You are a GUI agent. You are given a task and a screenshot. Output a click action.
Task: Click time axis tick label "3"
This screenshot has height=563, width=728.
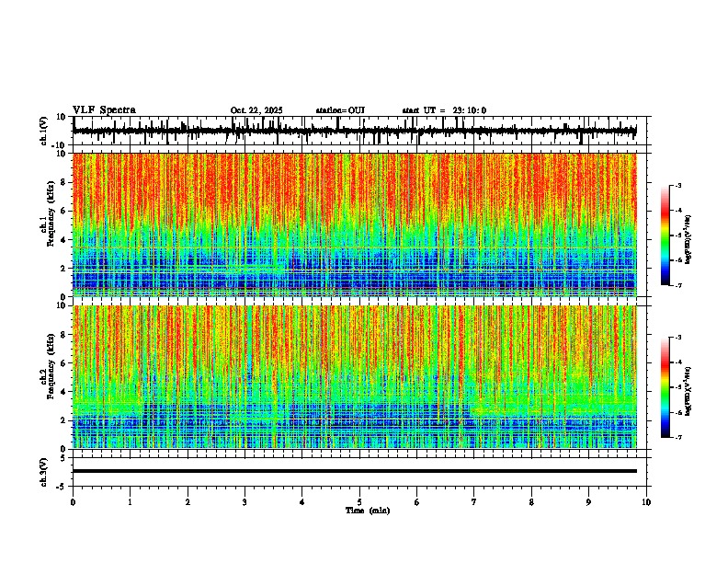click(245, 502)
